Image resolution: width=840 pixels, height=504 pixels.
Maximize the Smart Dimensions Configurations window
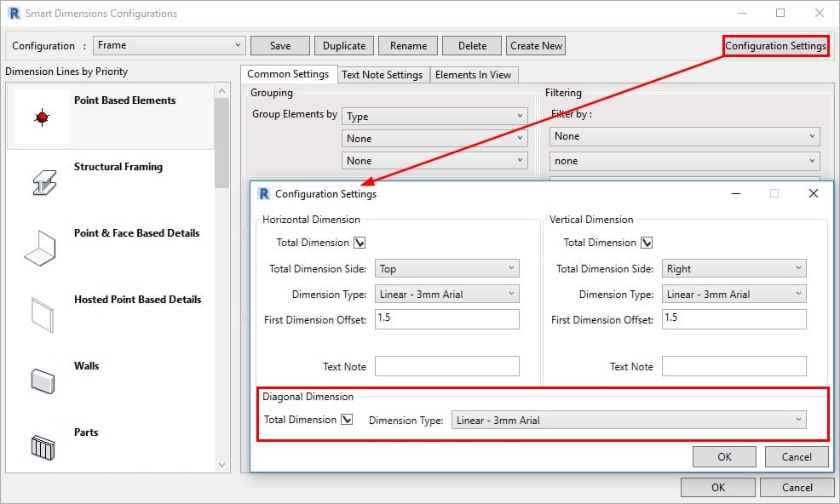(780, 13)
